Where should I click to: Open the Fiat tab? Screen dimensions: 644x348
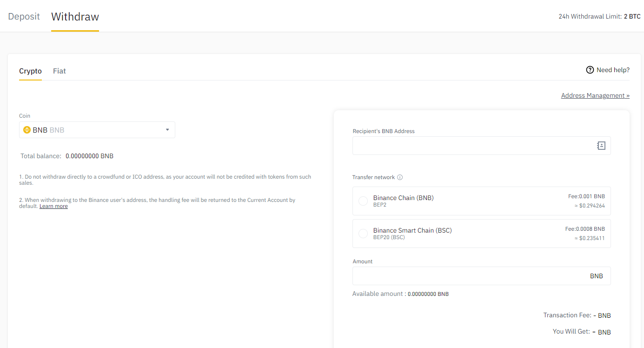(x=60, y=71)
